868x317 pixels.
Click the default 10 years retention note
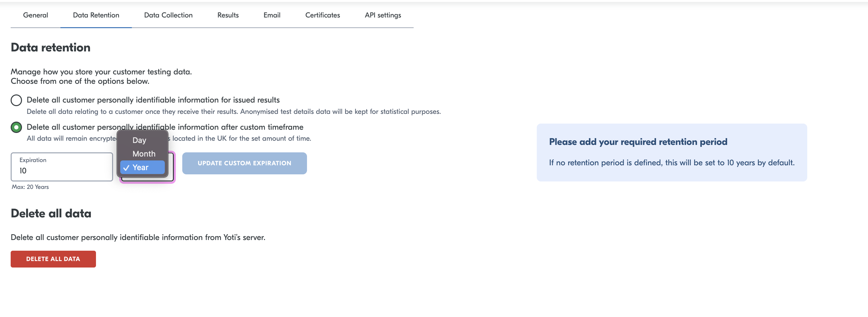pyautogui.click(x=672, y=163)
